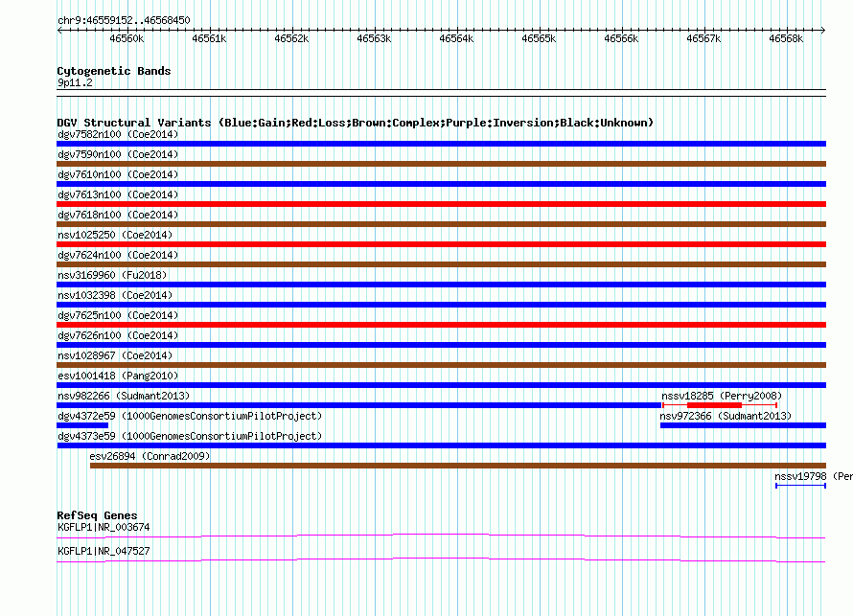
Task: Click the brown bar under nsv1028967
Action: point(441,365)
